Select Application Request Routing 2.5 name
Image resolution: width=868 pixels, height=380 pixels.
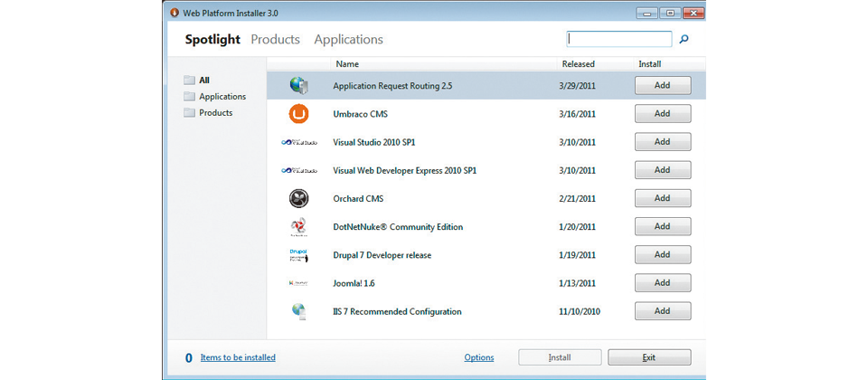(x=392, y=86)
